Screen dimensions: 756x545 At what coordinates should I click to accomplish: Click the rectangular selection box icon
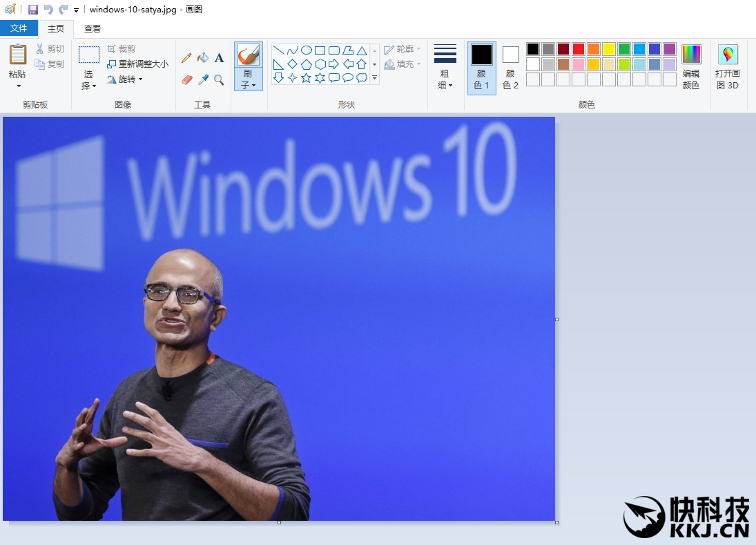89,55
